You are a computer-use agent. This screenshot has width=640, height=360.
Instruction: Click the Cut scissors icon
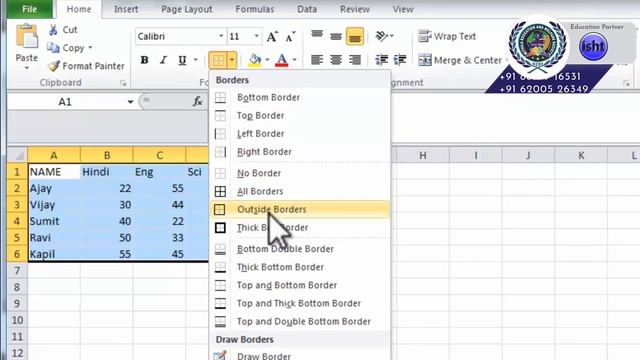click(53, 30)
